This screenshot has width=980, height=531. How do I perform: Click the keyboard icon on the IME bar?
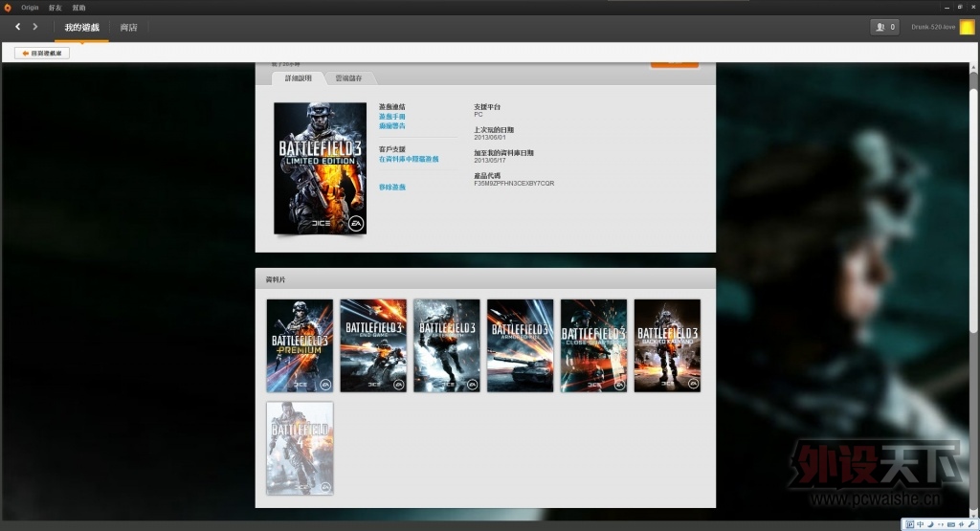point(950,524)
